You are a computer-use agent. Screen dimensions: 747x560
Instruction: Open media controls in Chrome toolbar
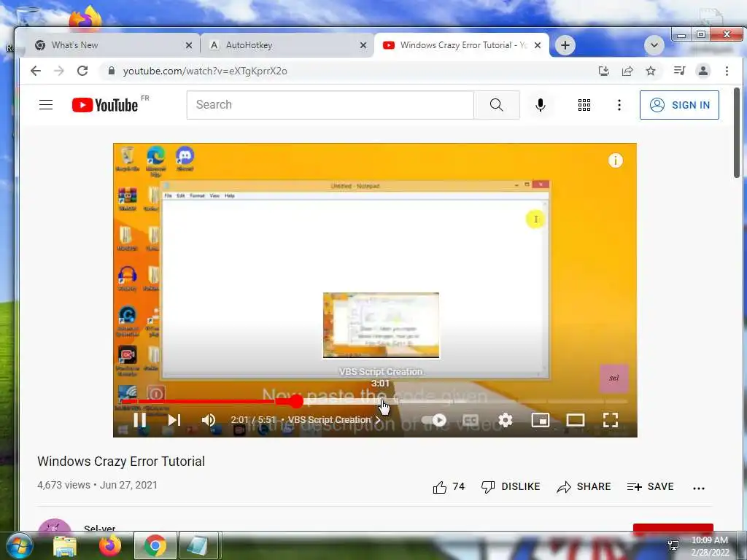click(x=679, y=71)
